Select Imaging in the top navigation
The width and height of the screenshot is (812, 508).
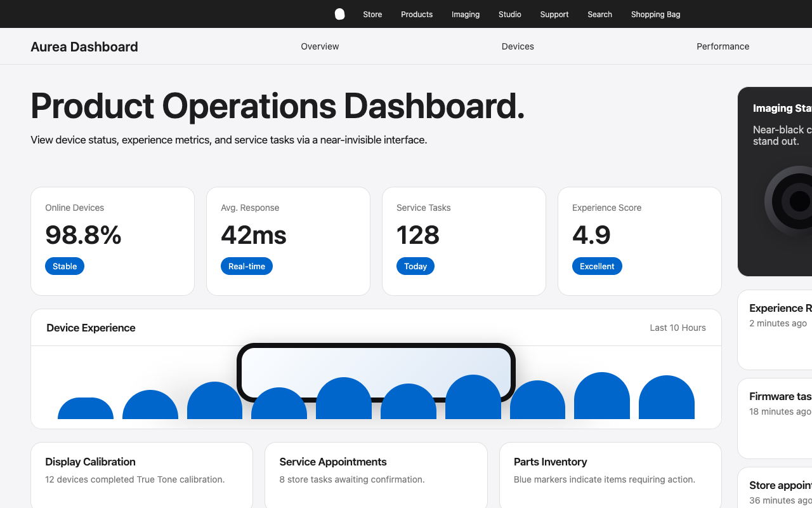pos(466,15)
